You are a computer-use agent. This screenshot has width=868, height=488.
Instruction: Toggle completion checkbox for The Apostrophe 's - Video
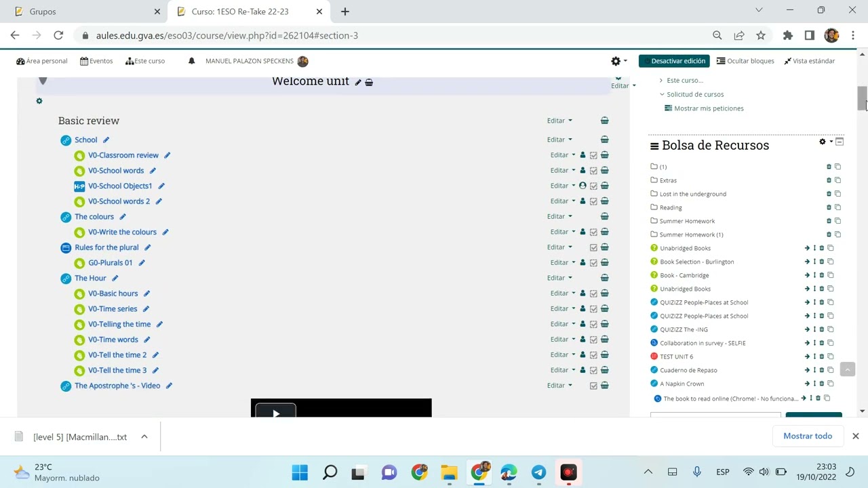593,386
